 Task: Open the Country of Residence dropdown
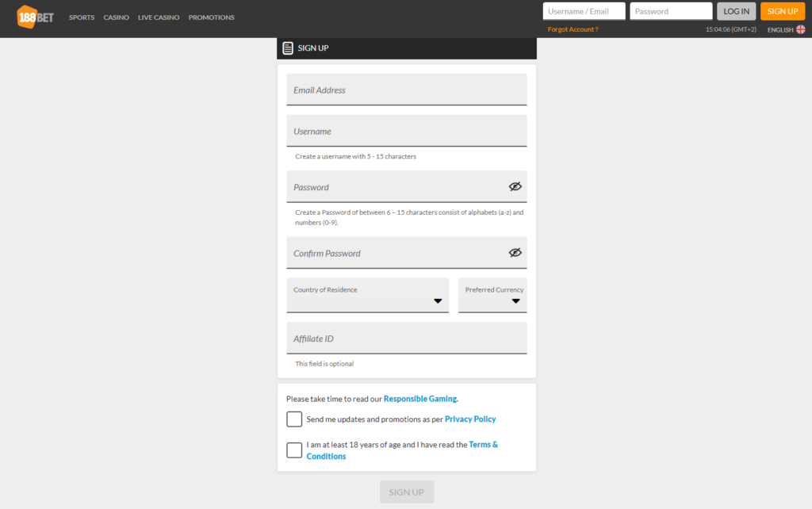tap(368, 295)
